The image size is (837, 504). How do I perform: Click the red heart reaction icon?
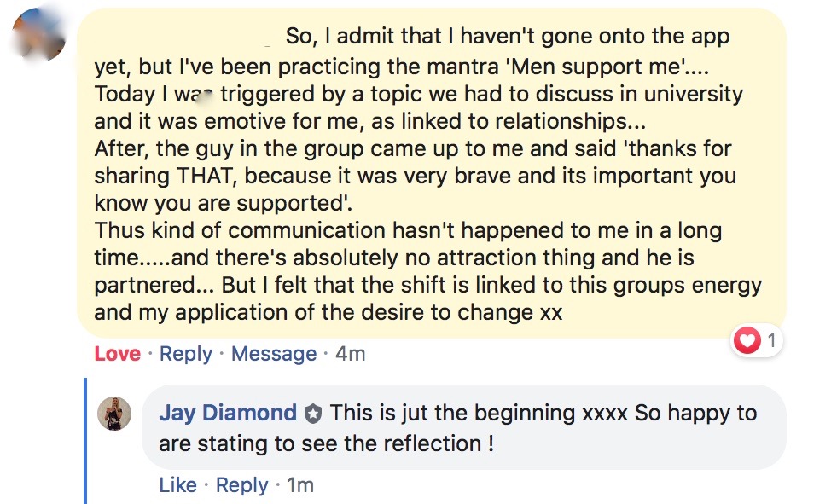pyautogui.click(x=747, y=341)
